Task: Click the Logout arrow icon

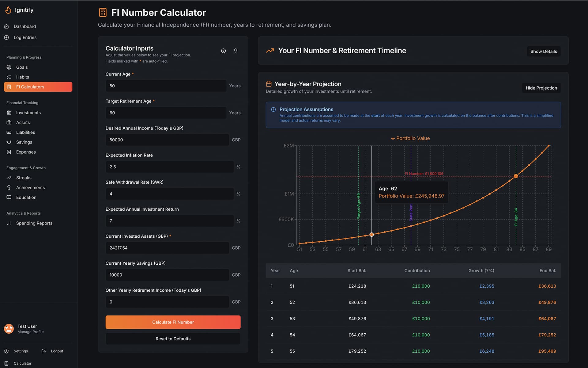Action: tap(43, 351)
